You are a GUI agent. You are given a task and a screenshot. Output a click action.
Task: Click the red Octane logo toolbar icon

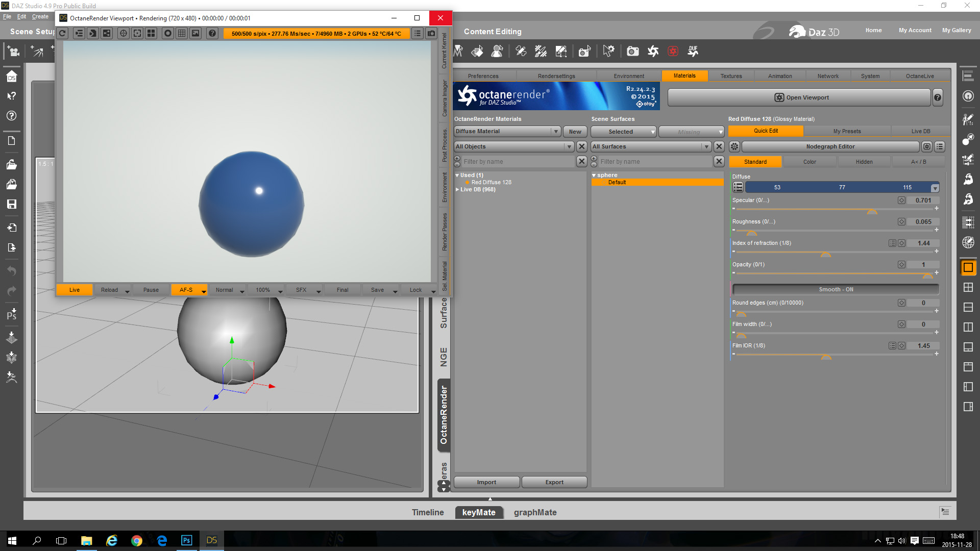click(x=673, y=51)
